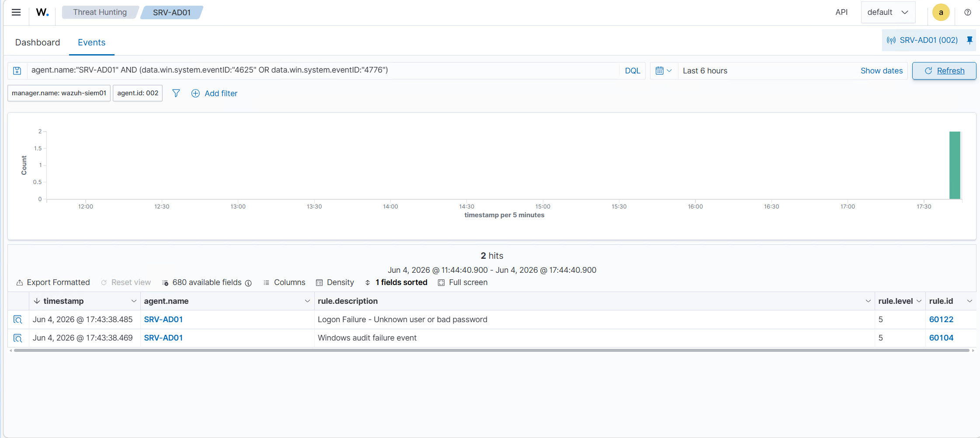The image size is (980, 438).
Task: Click the SRV-AD01 breadcrumb
Action: (x=172, y=12)
